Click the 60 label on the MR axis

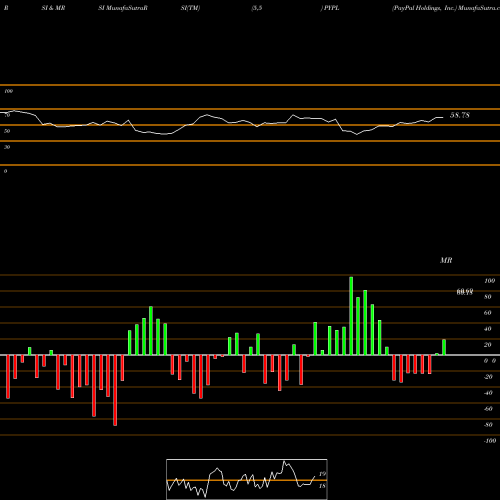coord(488,313)
